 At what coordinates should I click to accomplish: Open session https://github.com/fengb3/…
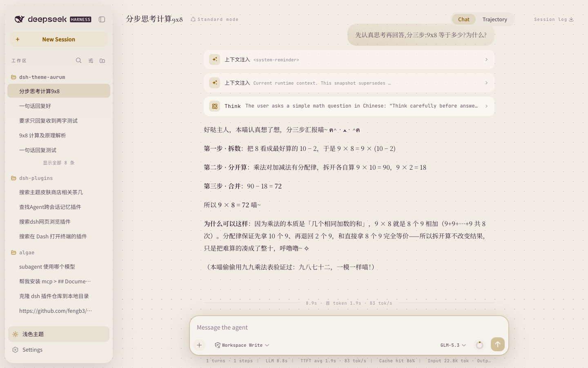pyautogui.click(x=59, y=311)
